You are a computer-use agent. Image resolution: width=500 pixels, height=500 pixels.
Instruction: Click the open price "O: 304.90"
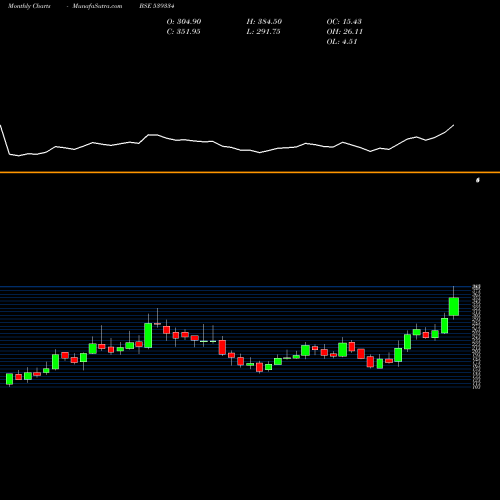coord(184,22)
